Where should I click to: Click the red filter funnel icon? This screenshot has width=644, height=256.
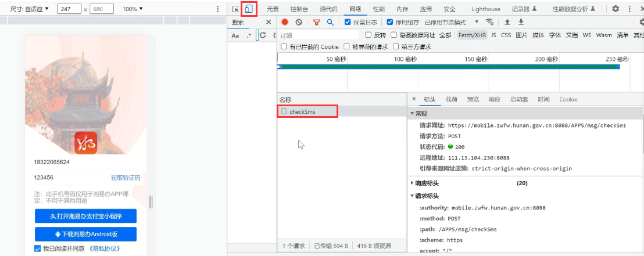pos(317,22)
